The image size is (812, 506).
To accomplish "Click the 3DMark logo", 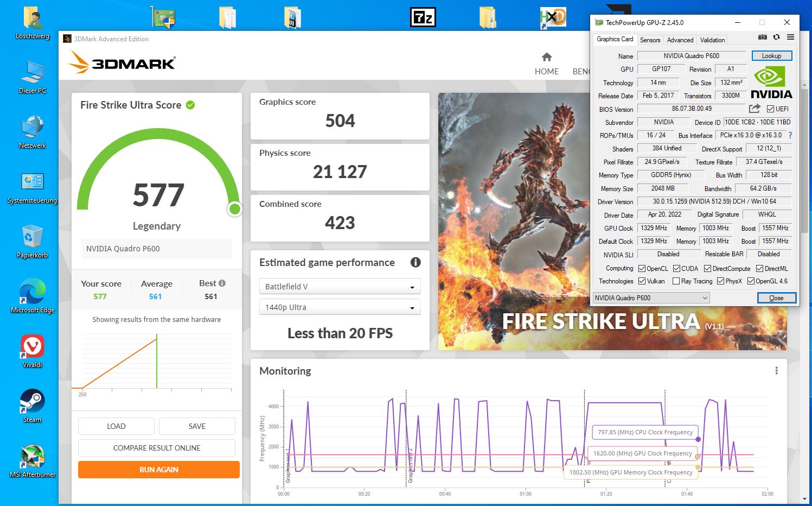I will click(x=122, y=62).
